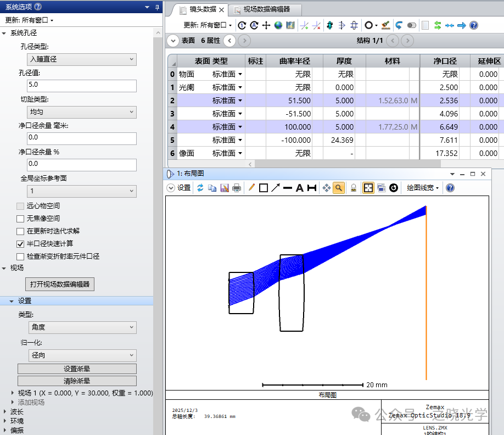Select the text annotation A tool

coord(300,188)
